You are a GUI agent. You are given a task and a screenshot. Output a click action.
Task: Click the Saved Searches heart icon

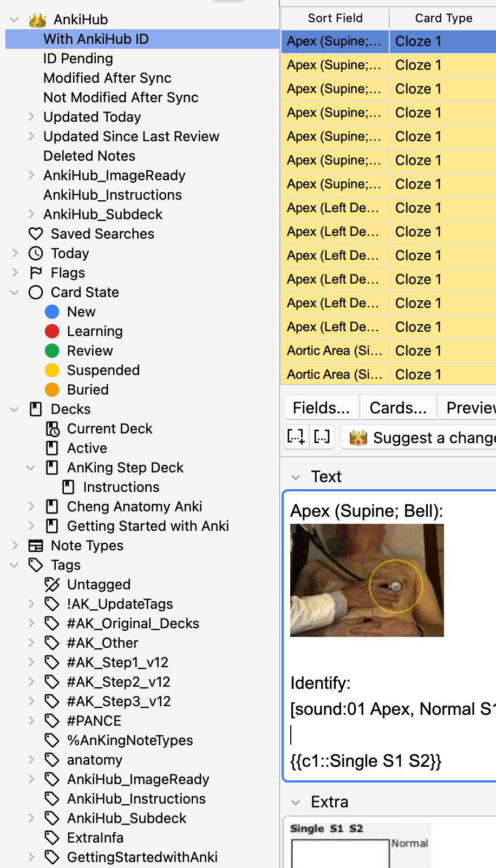(36, 234)
